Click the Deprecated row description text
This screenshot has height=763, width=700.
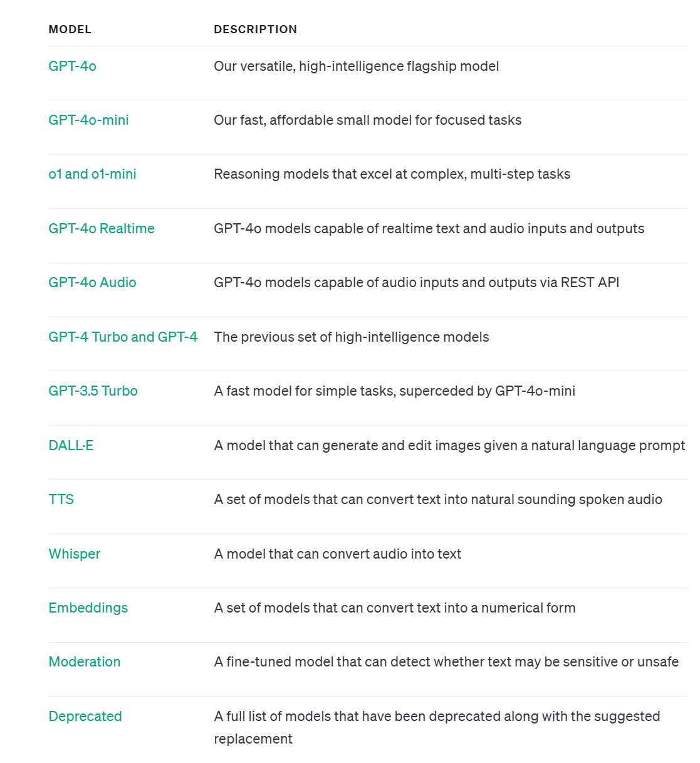pos(437,727)
